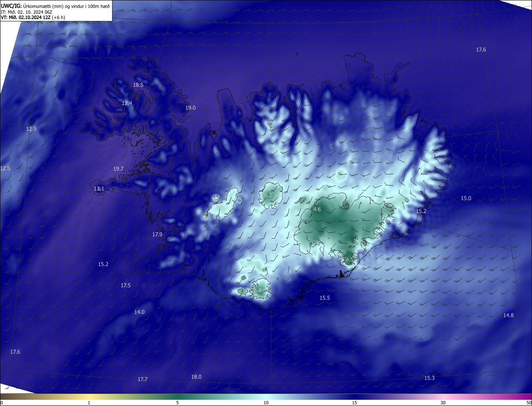Image resolution: width=532 pixels, height=406 pixels.
Task: Click the 18.5 value label
Action: tap(138, 85)
